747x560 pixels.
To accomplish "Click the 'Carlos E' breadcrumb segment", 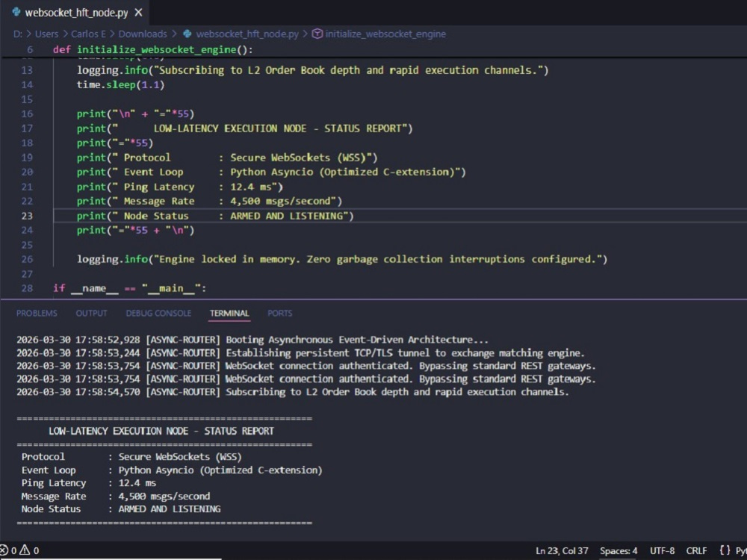I will tap(87, 34).
